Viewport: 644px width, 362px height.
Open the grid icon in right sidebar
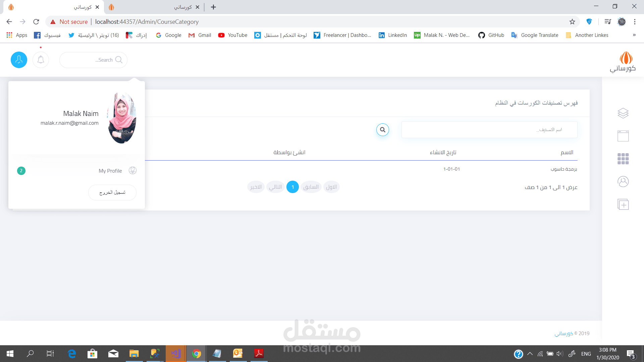[623, 159]
